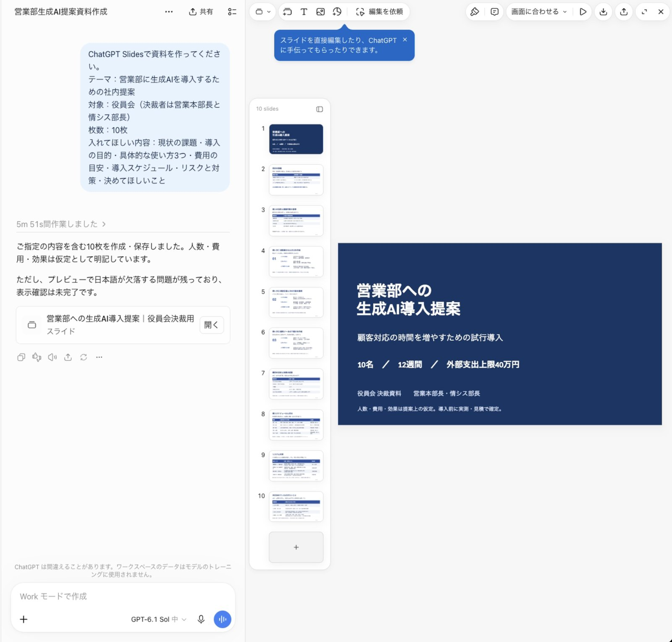Select slide 6 thumbnail
The image size is (672, 642).
(x=296, y=343)
